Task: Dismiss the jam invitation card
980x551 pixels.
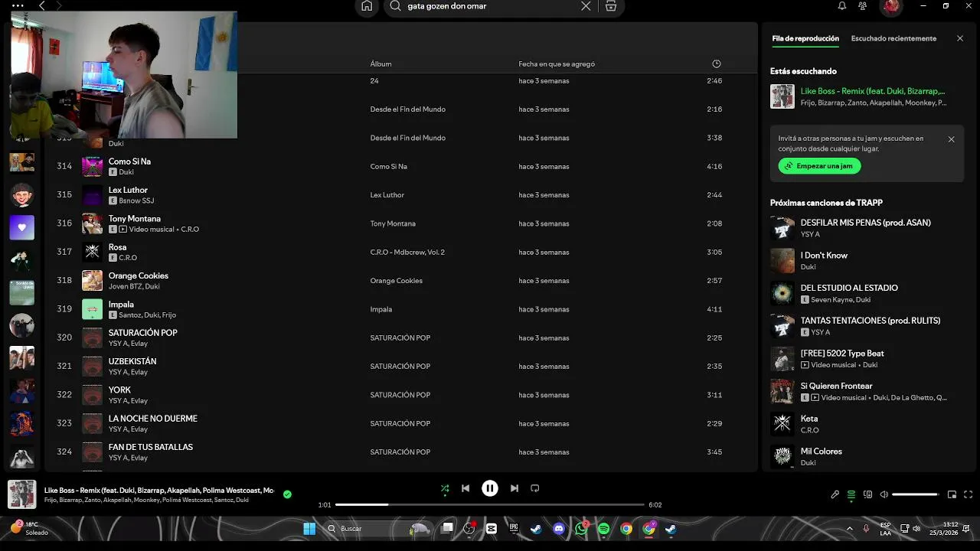Action: (x=951, y=139)
